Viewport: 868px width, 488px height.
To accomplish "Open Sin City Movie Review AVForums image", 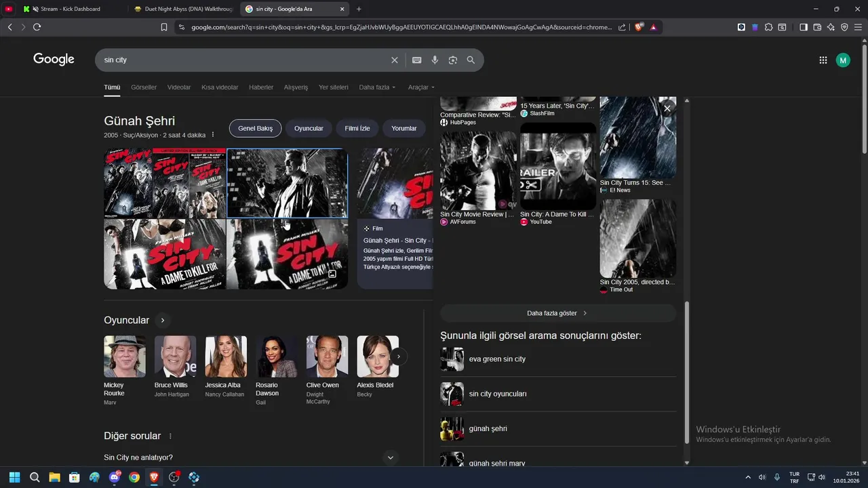I will coord(478,170).
